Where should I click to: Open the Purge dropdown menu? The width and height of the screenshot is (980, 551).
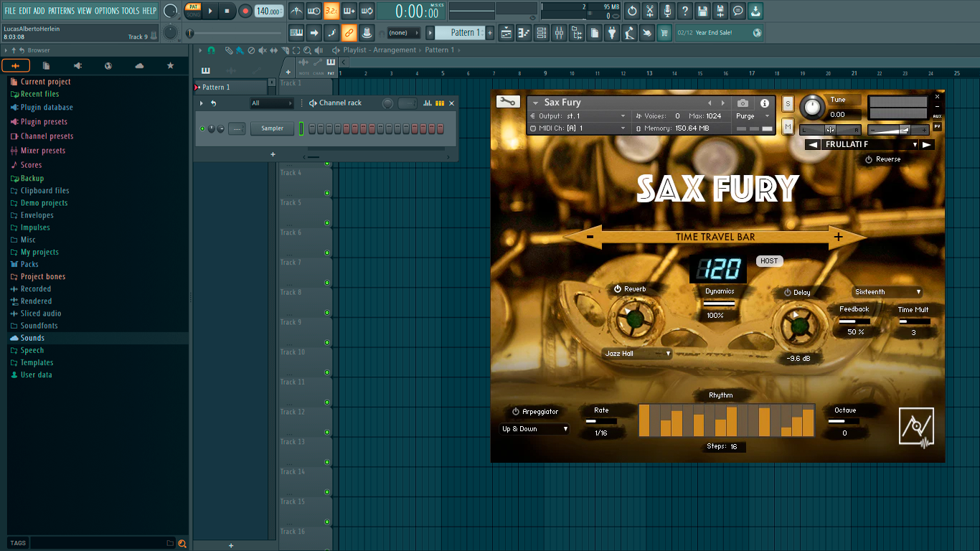[x=753, y=116]
